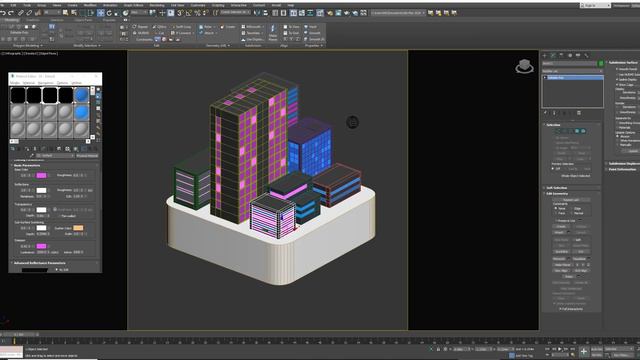Select the None constraints radio button
Screen dimensions: 640x360
(x=556, y=209)
